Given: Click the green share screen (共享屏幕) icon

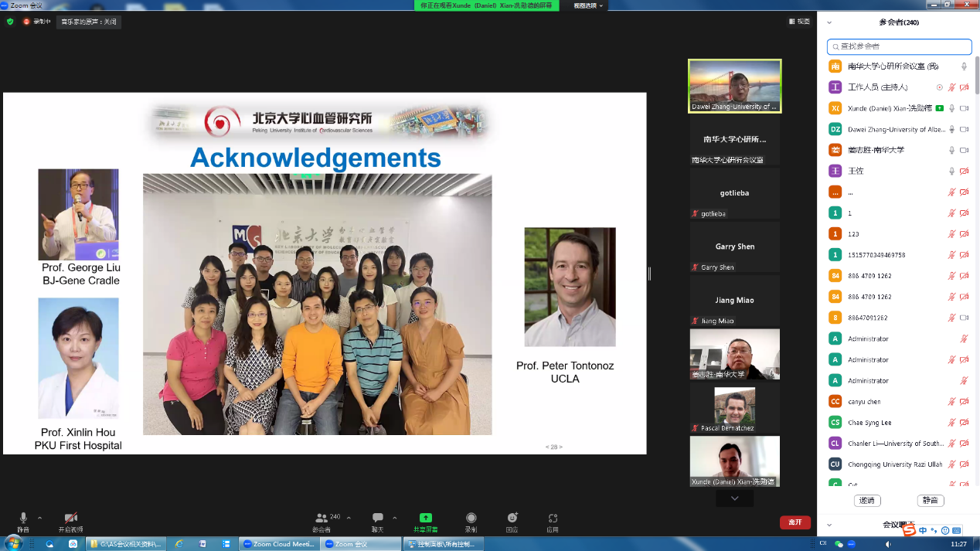Looking at the screenshot, I should pos(425,518).
